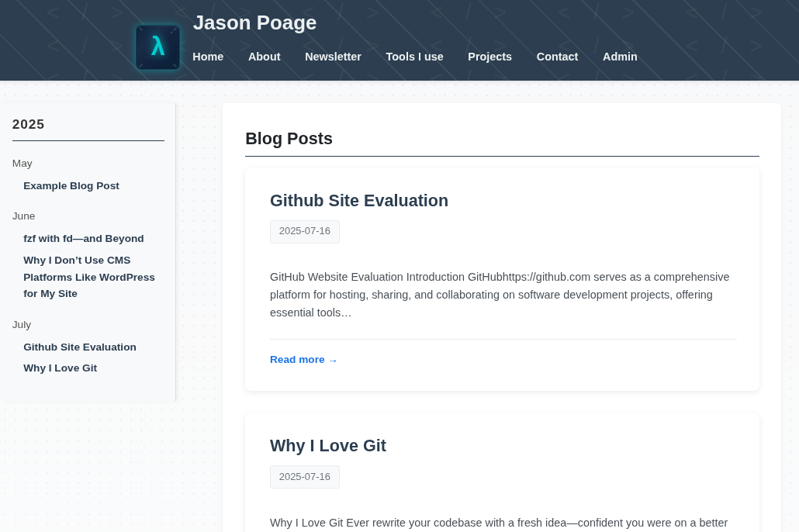Open the Projects page

point(489,57)
